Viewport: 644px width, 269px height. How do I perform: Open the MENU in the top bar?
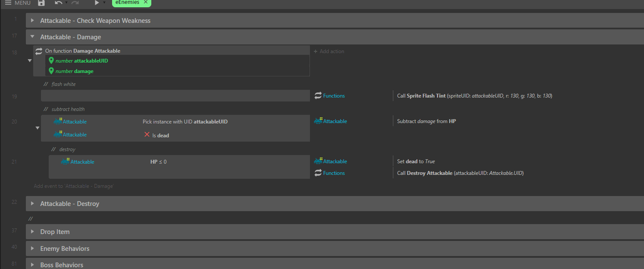(x=17, y=3)
